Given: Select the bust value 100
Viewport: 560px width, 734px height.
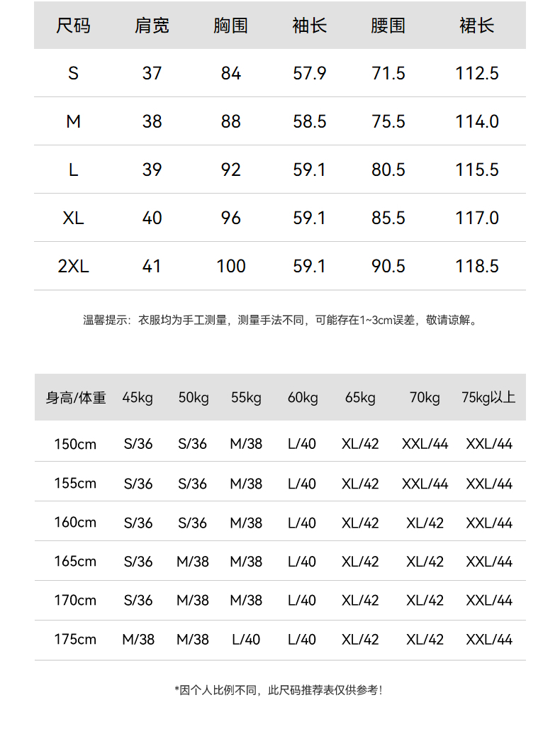Looking at the screenshot, I should pyautogui.click(x=230, y=266).
